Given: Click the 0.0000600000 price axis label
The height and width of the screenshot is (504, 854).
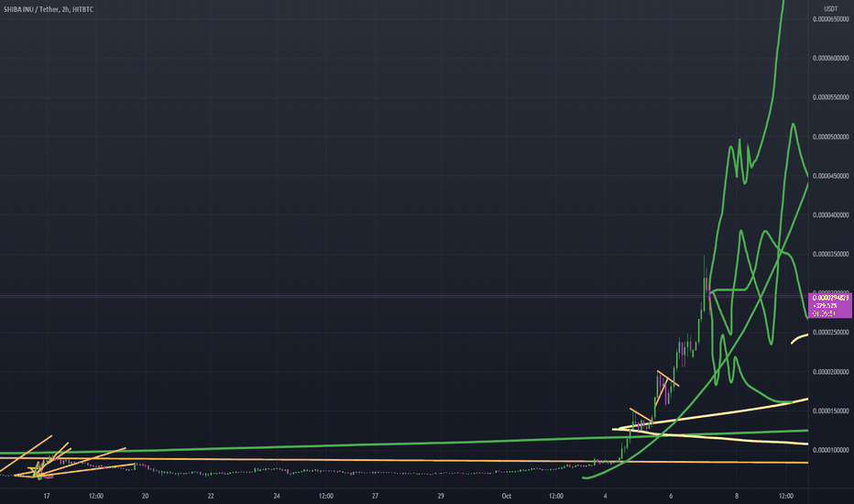Looking at the screenshot, I should pyautogui.click(x=830, y=59).
